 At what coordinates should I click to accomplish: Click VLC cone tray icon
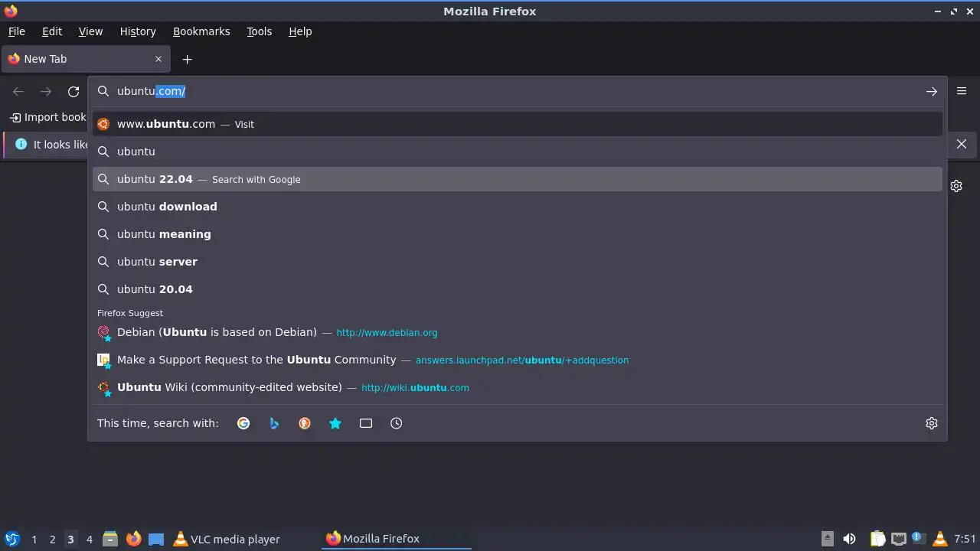[x=940, y=539]
